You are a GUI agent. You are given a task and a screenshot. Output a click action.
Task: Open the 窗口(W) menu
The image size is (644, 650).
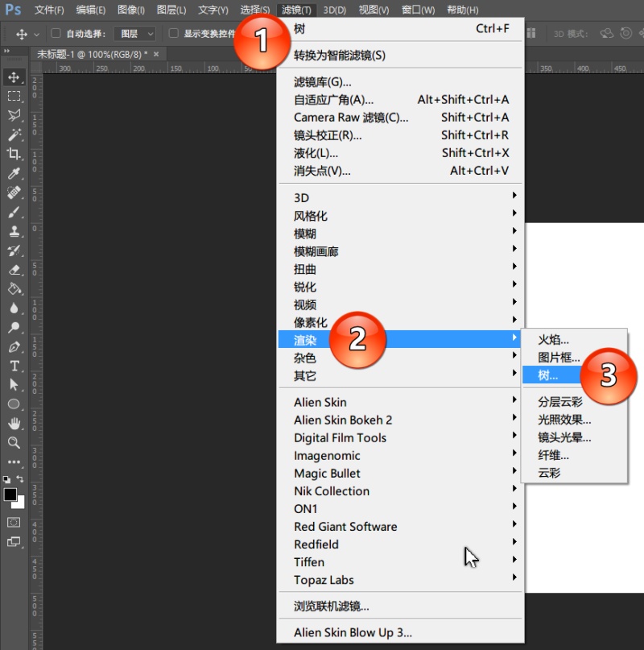coord(418,10)
